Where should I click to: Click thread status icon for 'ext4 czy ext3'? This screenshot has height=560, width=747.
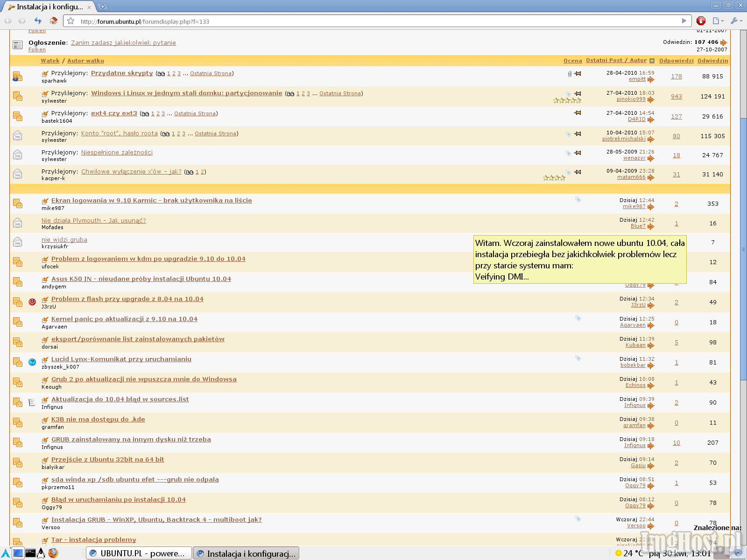[18, 116]
